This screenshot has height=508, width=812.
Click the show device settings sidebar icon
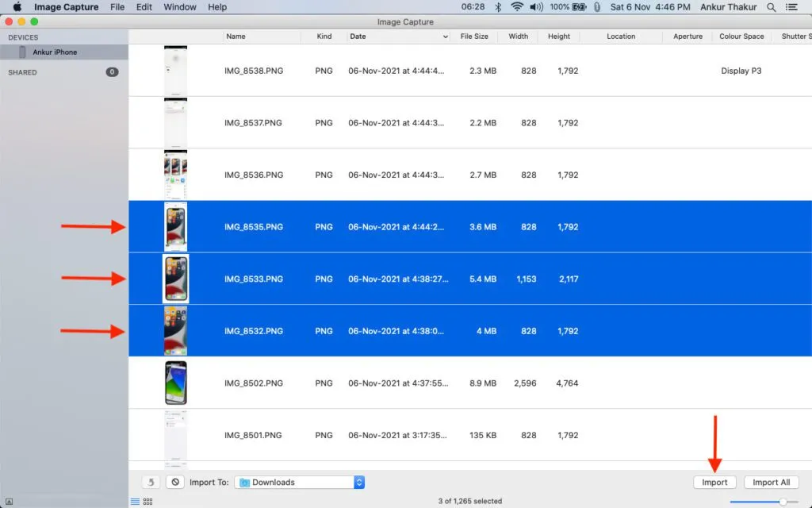pos(9,502)
